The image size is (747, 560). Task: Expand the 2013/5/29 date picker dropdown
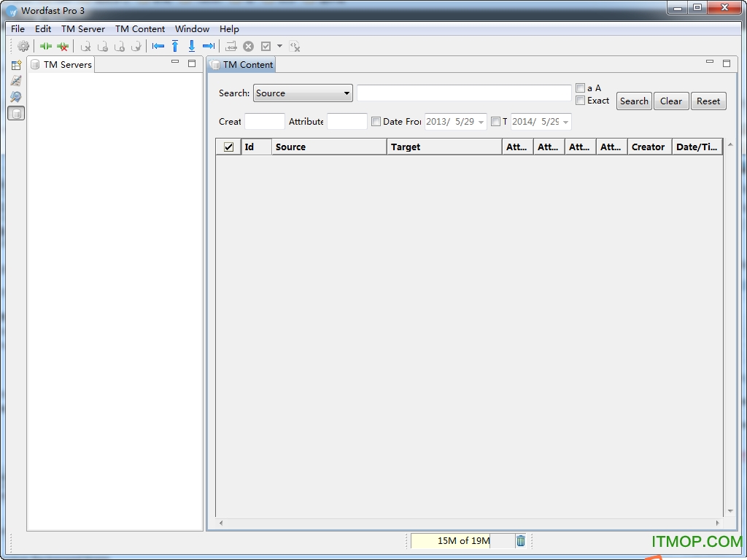481,121
